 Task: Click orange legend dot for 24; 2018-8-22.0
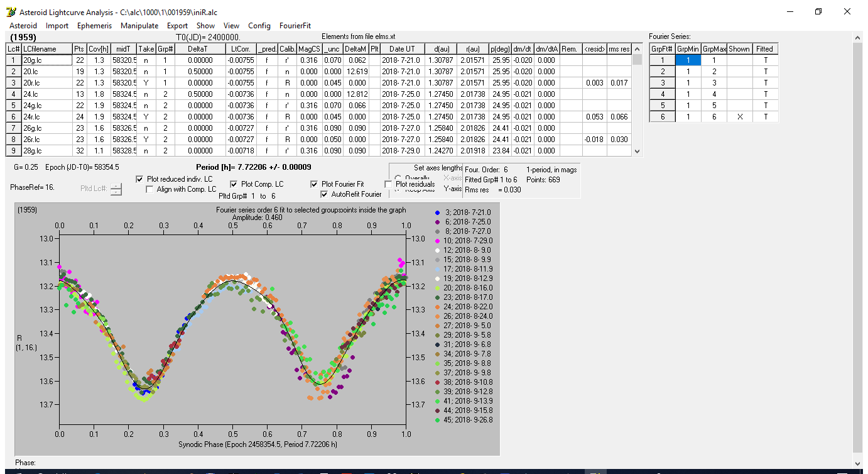pos(438,307)
